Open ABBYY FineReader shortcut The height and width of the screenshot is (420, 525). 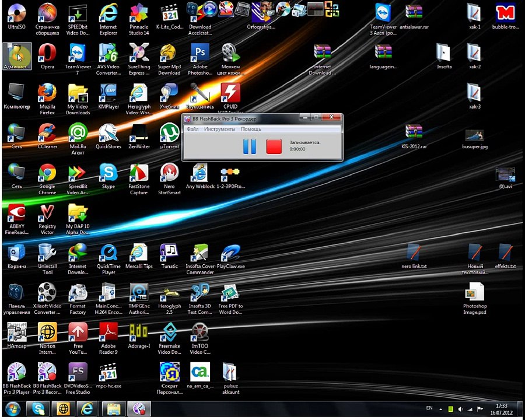[x=16, y=219]
